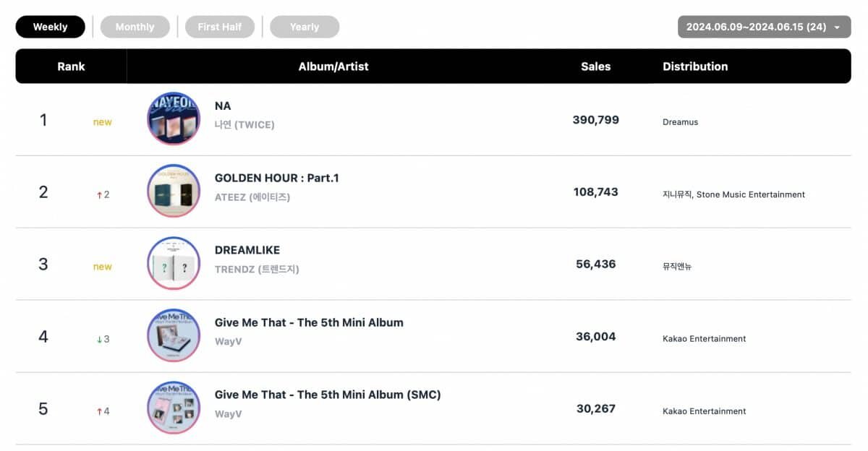Screen dimensions: 868x451
Task: Click the Distribution column header
Action: tap(695, 66)
